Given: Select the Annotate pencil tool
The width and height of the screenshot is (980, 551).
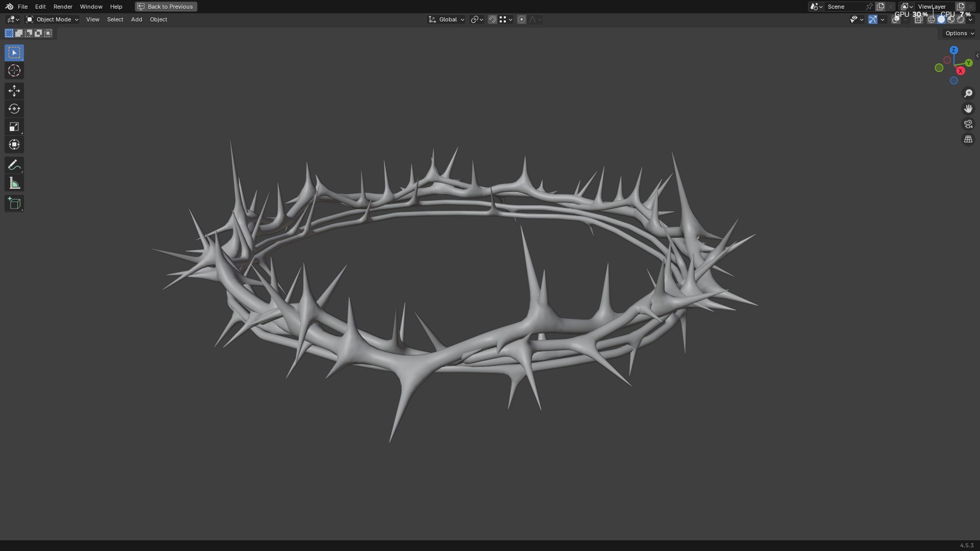Looking at the screenshot, I should pos(14,165).
